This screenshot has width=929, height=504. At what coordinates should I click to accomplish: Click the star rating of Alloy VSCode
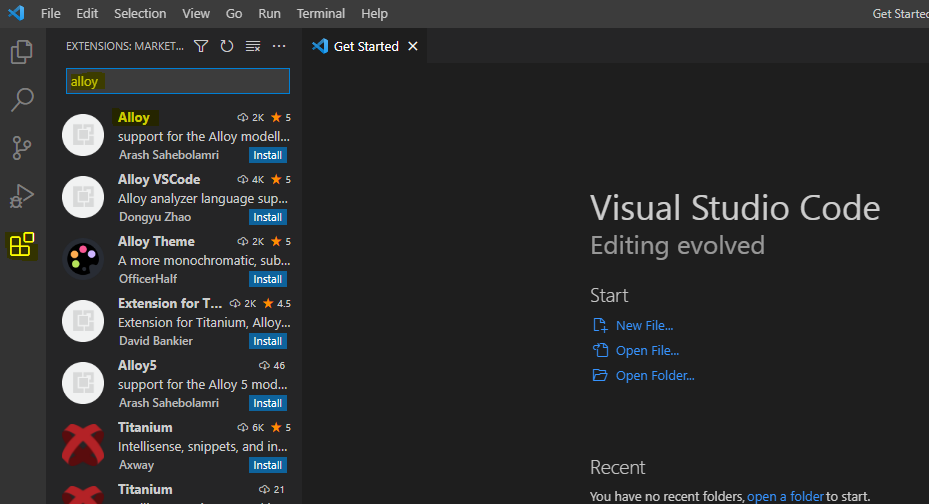(281, 179)
